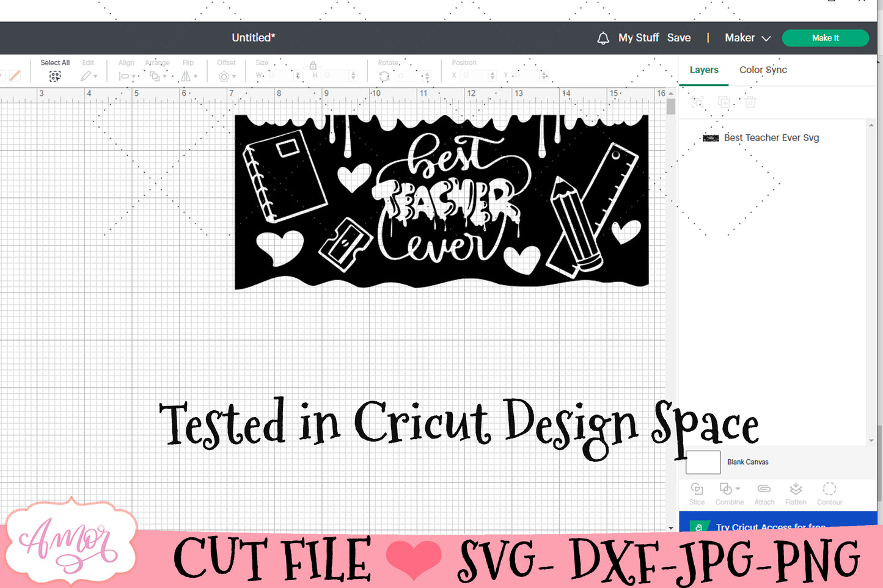Screen dimensions: 883x588
Task: Click the Contour icon
Action: pos(829,489)
